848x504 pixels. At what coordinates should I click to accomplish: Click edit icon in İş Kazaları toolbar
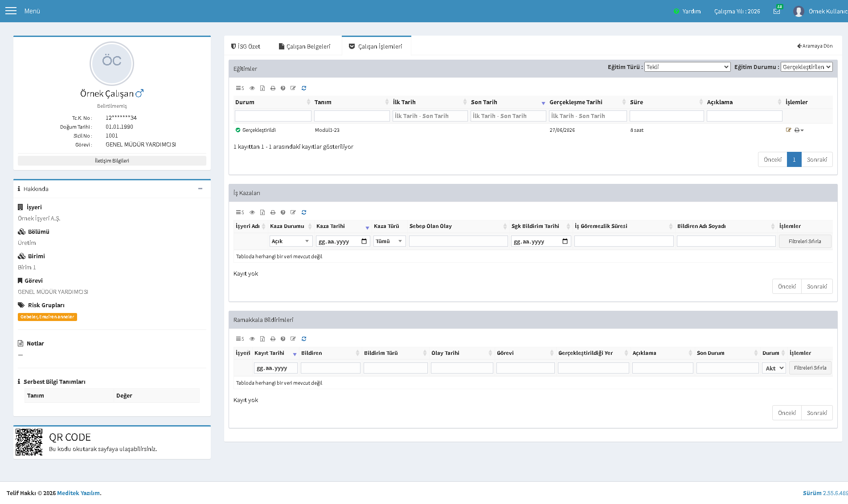(x=293, y=212)
